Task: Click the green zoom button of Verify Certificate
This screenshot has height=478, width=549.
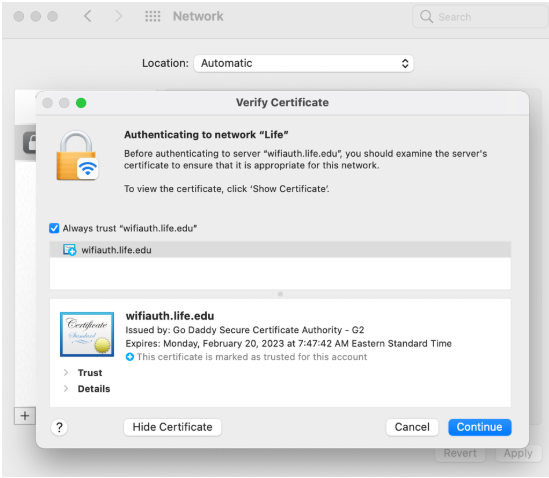Action: point(81,103)
